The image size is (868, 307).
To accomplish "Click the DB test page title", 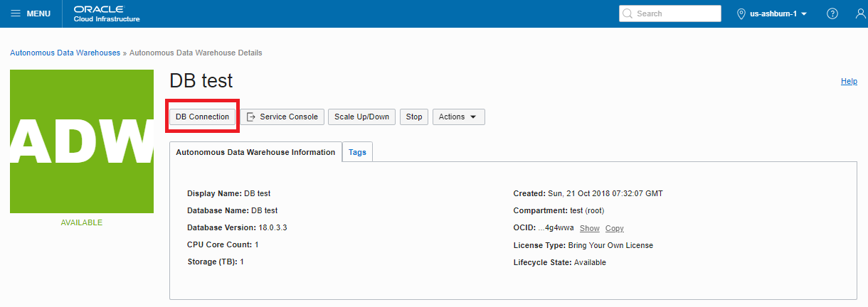I will 201,80.
